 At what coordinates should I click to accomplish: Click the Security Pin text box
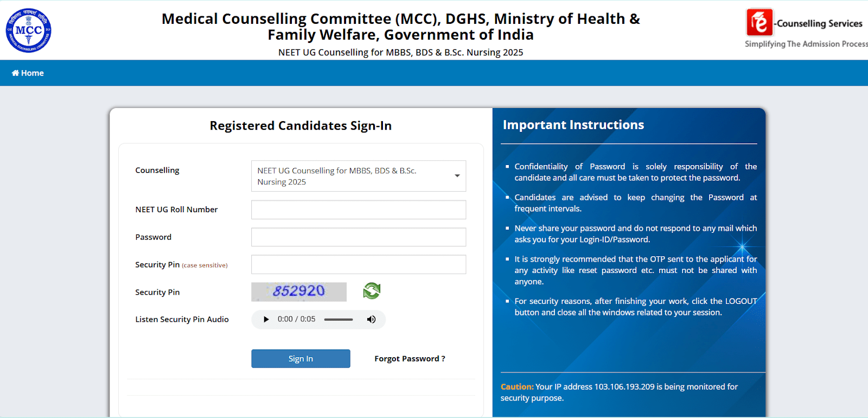tap(358, 264)
